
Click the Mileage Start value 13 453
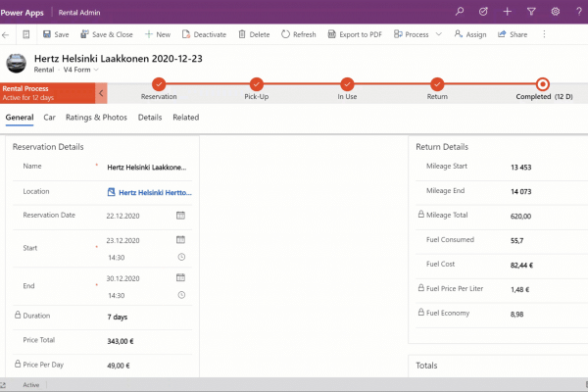(521, 168)
